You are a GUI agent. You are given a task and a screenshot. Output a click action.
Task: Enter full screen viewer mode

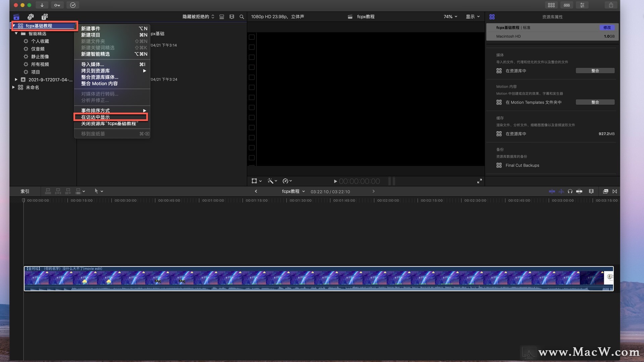pos(479,181)
